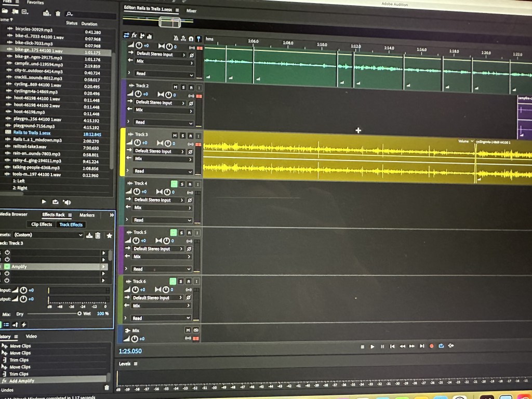Select Rails to Trails 1.sesx in Files list
Image resolution: width=532 pixels, height=399 pixels.
(x=36, y=132)
